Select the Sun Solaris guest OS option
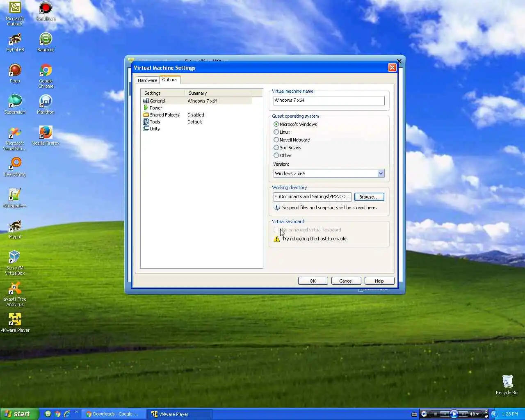The image size is (525, 420). tap(287, 148)
